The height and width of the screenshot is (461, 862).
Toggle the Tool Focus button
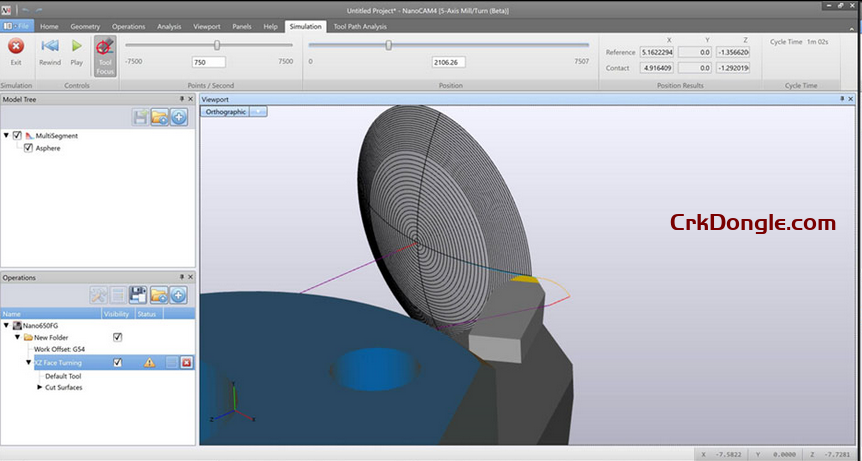point(105,55)
